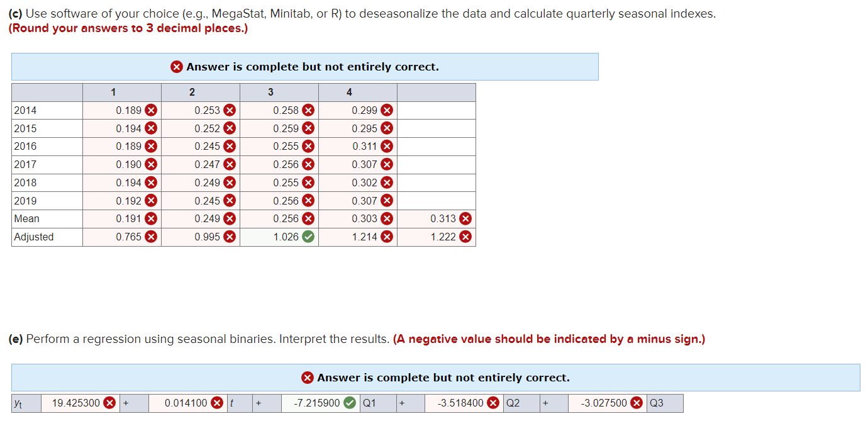Click the red X beside Adjusted value 0.765
The image size is (868, 421).
click(151, 237)
